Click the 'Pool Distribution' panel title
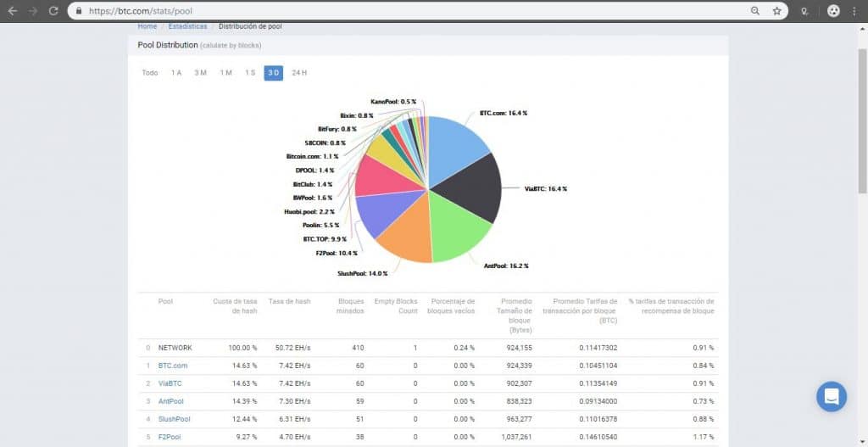Viewport: 868px width, 447px height. (168, 45)
